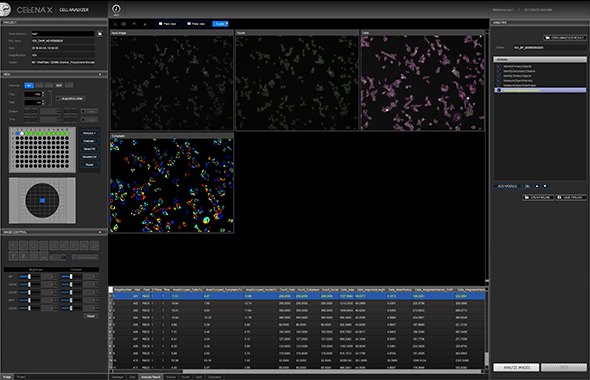
Task: Select the magnifier zoom tool in Image Control
Action: point(13,245)
